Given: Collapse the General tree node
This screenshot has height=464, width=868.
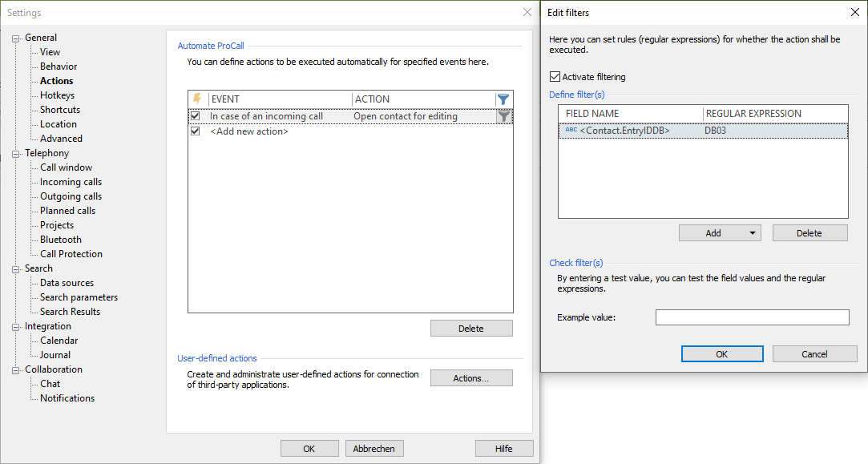Looking at the screenshot, I should point(16,38).
